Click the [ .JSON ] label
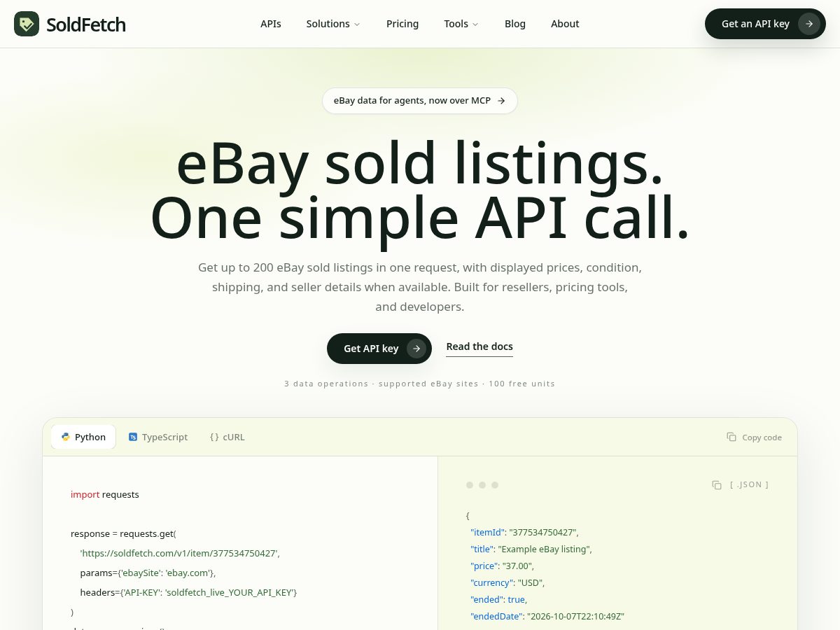Viewport: 840px width, 630px height. tap(749, 484)
